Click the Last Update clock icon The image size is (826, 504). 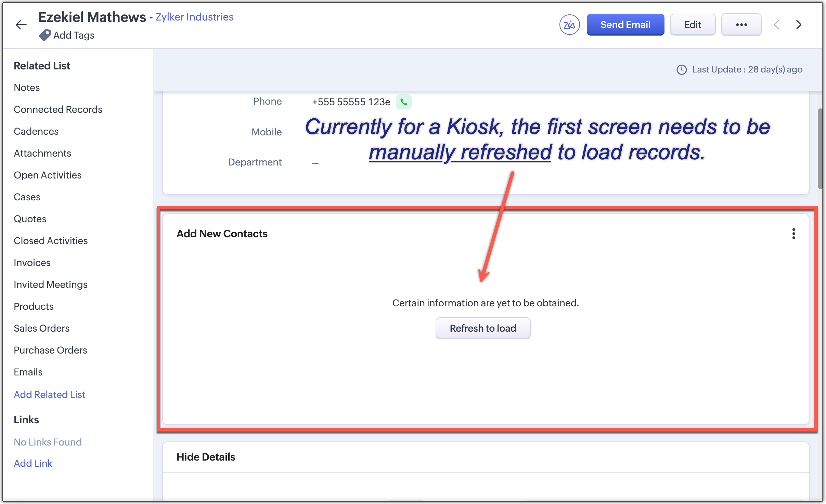682,70
